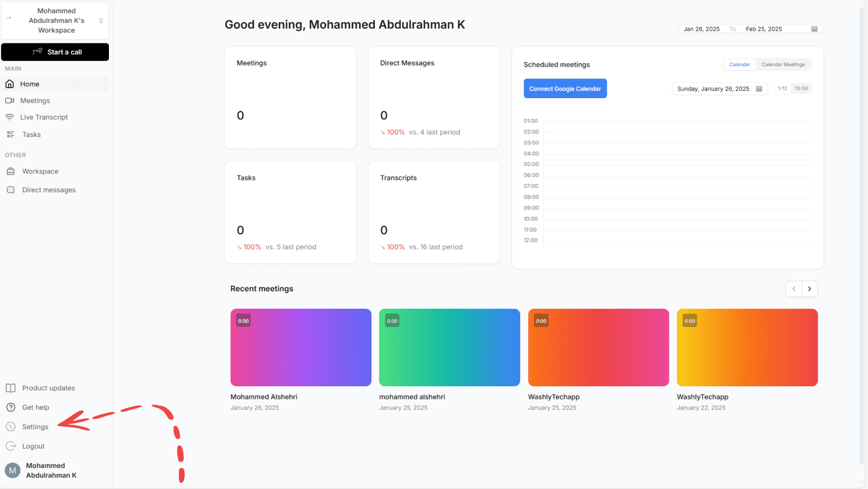Toggle the 13-24 hour range view
868x489 pixels.
coord(801,88)
